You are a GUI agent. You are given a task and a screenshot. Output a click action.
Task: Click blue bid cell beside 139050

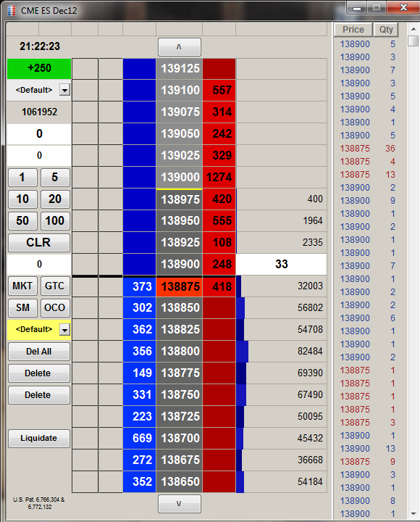pyautogui.click(x=139, y=134)
